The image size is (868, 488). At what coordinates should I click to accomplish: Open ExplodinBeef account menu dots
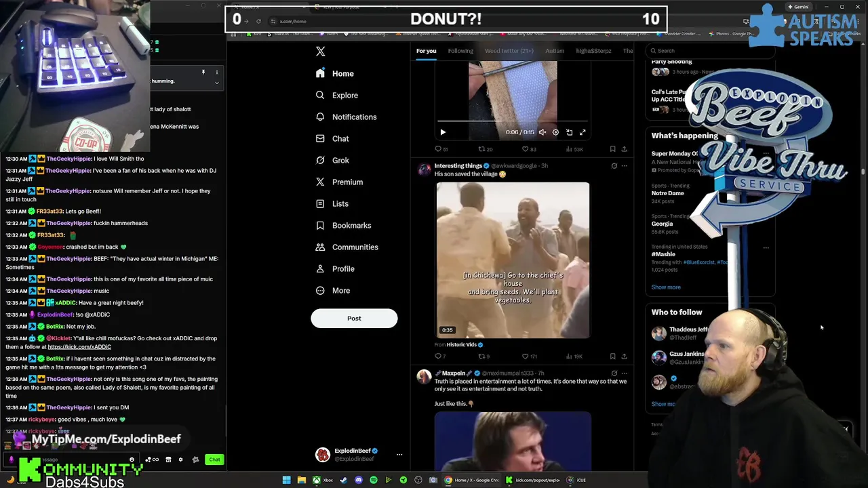(x=399, y=455)
